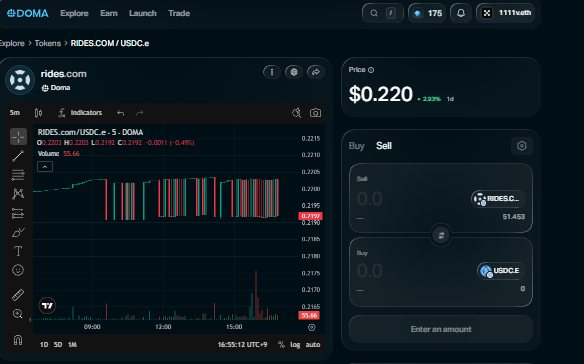Viewport: 584px width, 364px height.
Task: Select the brush drawing tool
Action: 18,232
